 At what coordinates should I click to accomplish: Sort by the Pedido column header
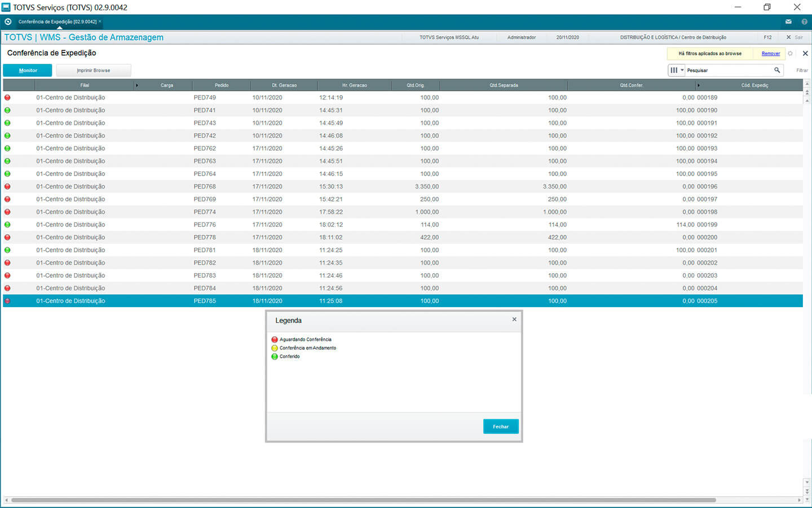point(222,85)
